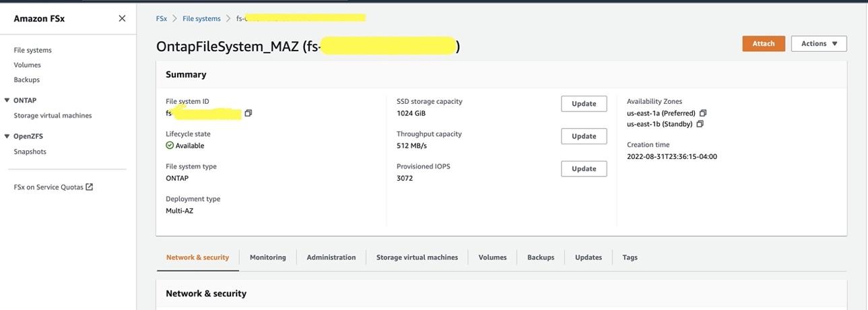
Task: Switch to the Volumes tab
Action: (492, 257)
